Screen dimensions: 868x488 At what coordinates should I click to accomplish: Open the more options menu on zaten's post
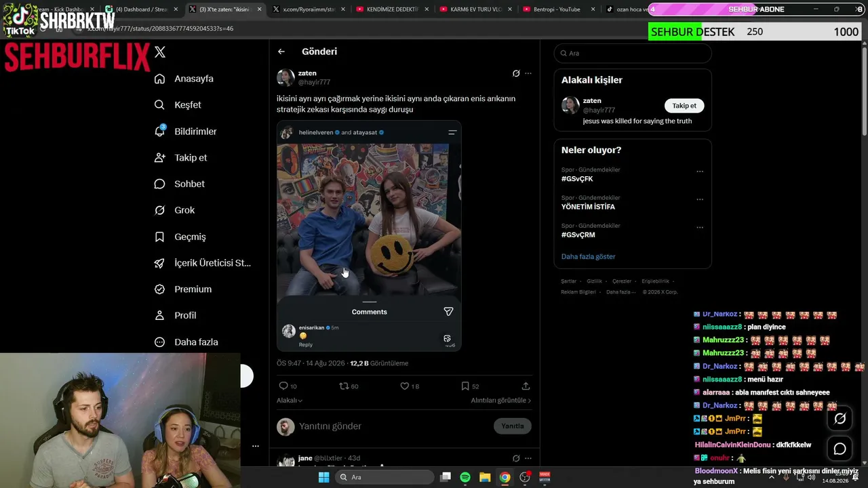[x=528, y=73]
